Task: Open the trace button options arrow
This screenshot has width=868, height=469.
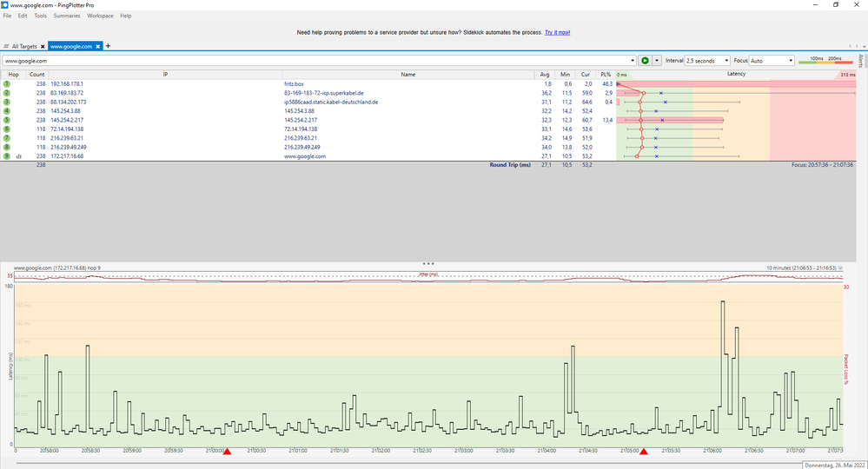Action: (x=657, y=61)
